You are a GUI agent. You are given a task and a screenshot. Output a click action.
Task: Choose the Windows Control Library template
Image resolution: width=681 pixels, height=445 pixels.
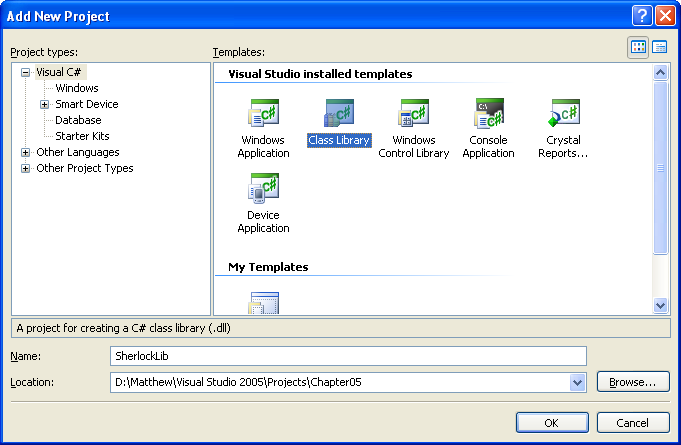414,113
